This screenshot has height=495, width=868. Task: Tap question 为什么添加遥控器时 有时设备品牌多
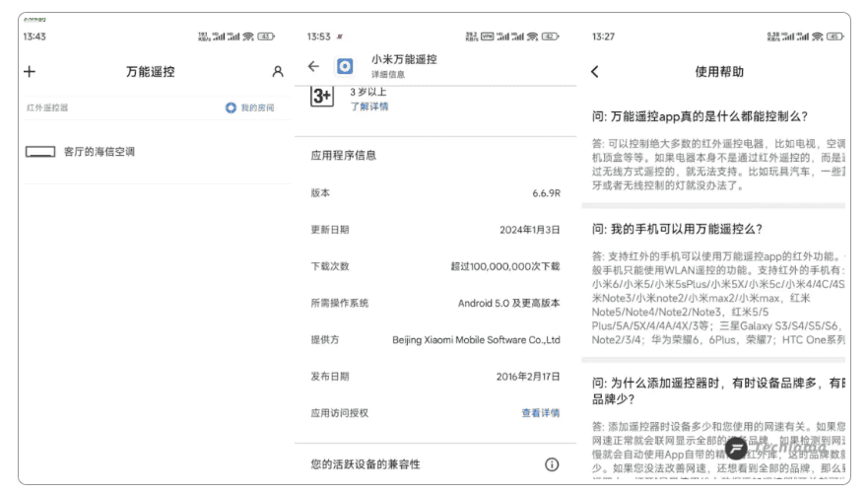point(718,390)
